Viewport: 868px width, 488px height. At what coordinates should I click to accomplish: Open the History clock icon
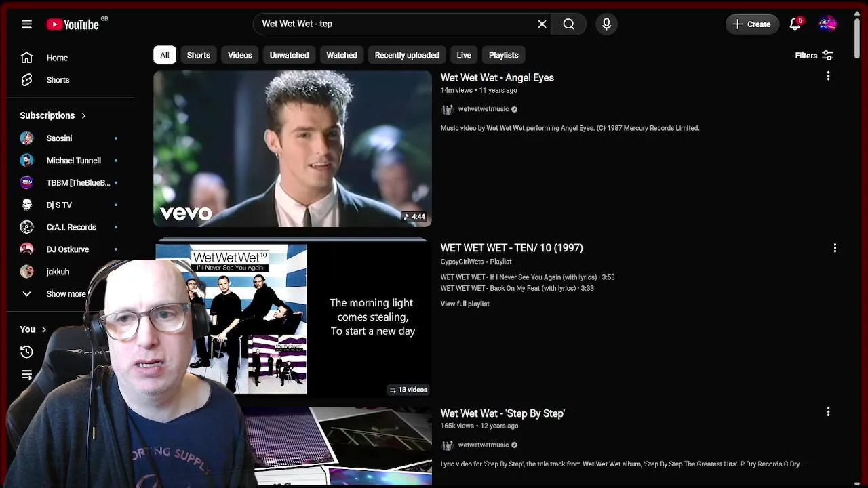pyautogui.click(x=26, y=352)
